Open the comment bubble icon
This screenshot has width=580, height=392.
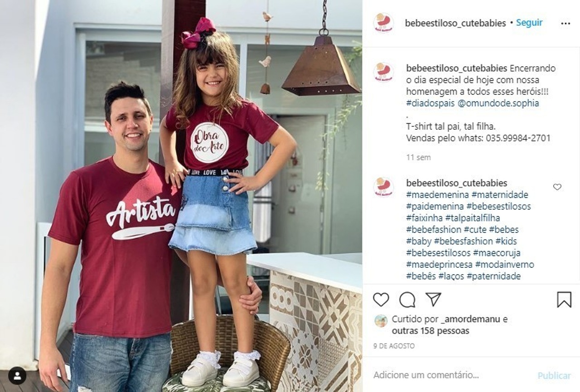click(407, 300)
